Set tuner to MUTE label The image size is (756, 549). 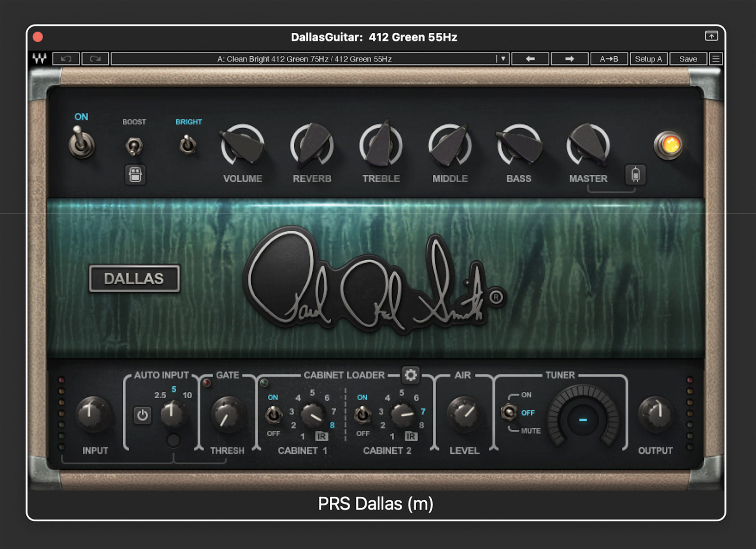531,431
